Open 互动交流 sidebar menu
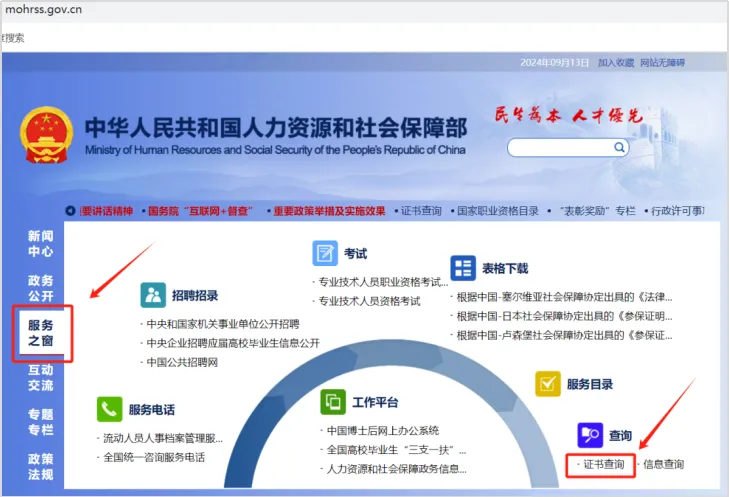This screenshot has height=497, width=729. 41,378
